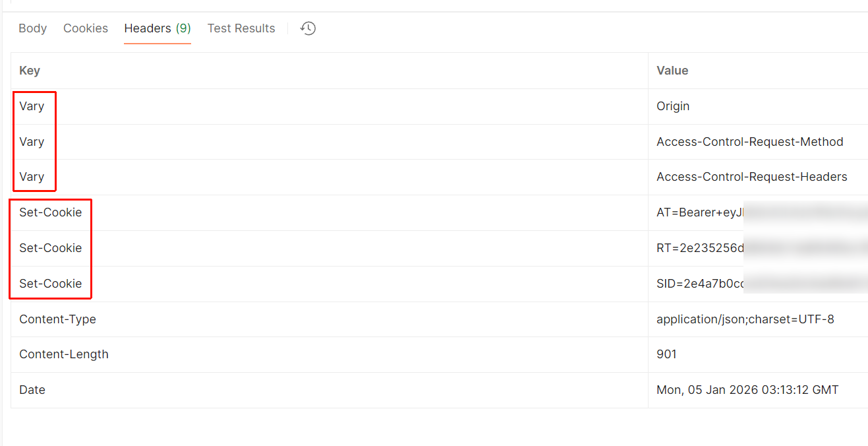Select the 901 content length value
The image size is (868, 446).
point(666,354)
